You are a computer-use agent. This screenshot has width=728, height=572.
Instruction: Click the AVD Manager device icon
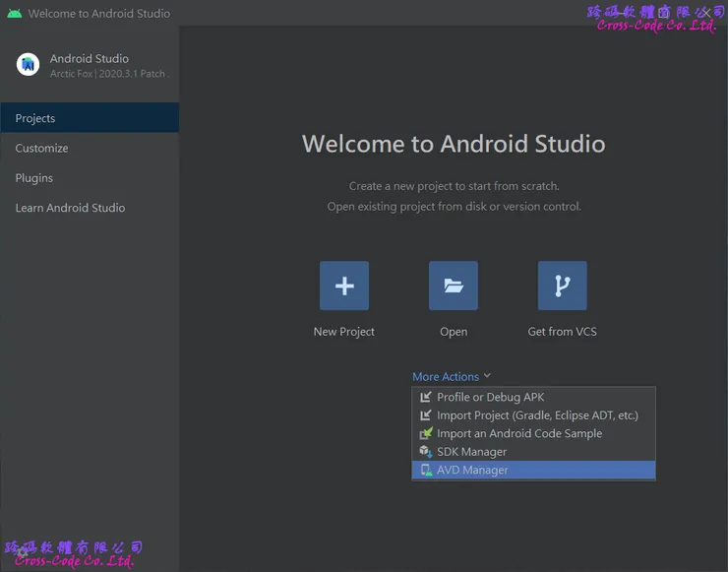(426, 471)
